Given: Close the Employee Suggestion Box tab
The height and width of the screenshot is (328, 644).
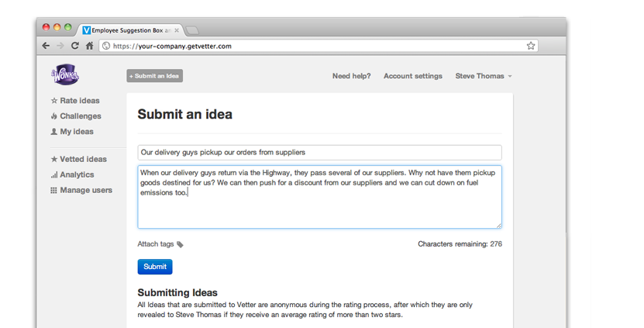Looking at the screenshot, I should (x=177, y=30).
